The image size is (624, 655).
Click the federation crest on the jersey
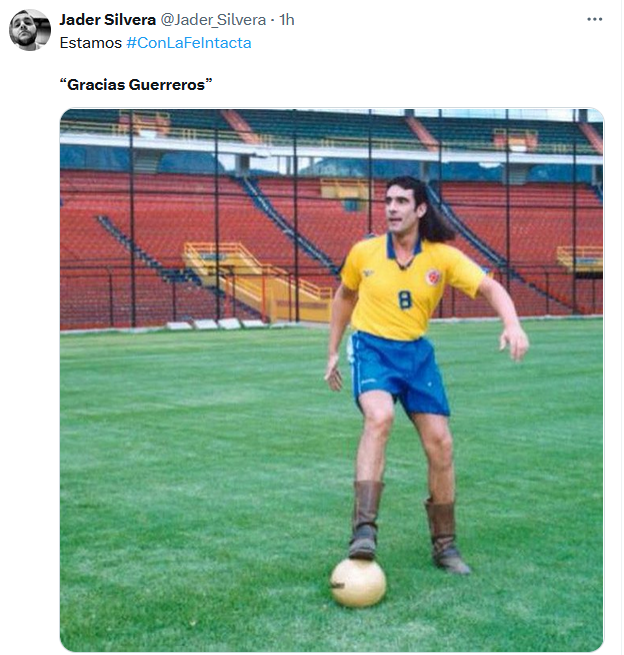(433, 277)
